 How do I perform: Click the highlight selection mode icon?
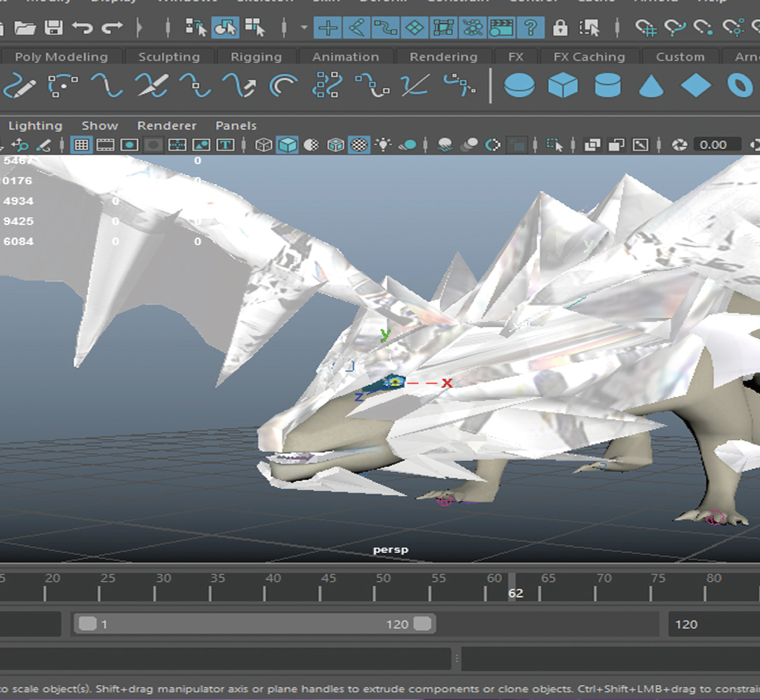point(589,28)
